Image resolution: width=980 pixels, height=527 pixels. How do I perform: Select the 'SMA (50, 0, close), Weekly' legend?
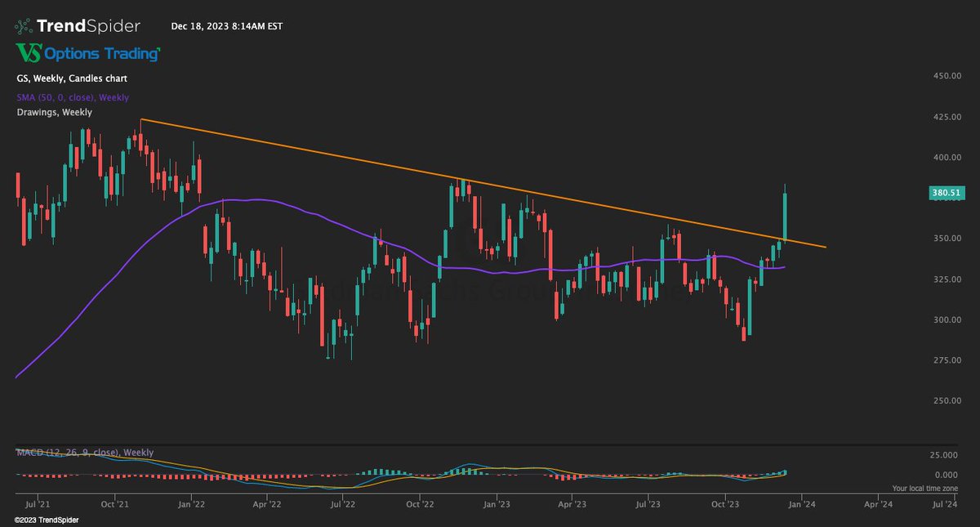click(73, 97)
